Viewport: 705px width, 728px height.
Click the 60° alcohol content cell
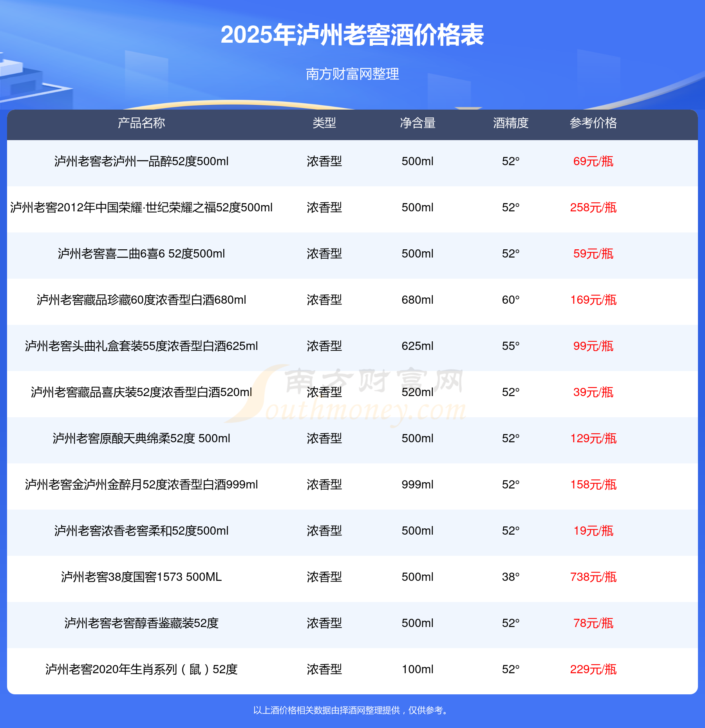(511, 300)
